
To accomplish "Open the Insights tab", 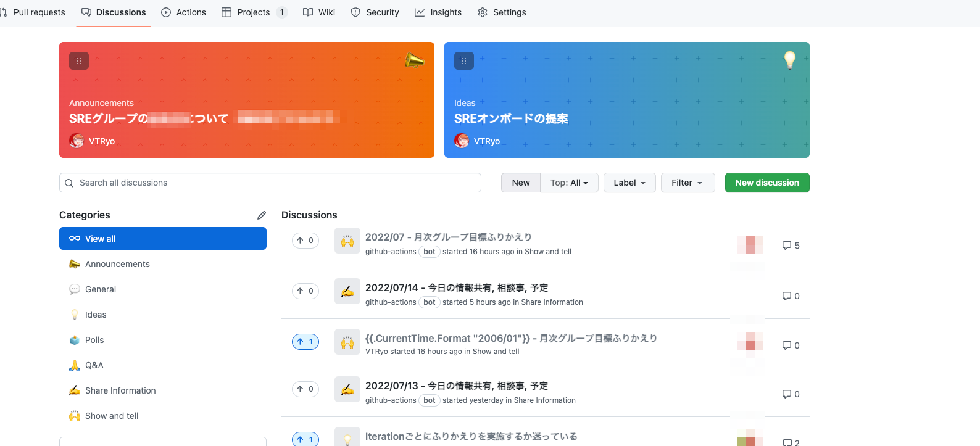I will click(x=438, y=12).
